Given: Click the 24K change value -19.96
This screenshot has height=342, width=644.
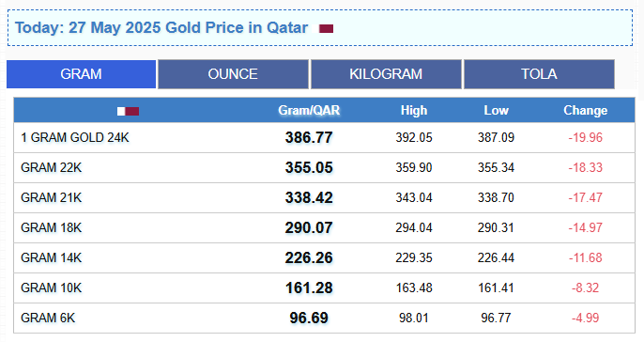Looking at the screenshot, I should 585,137.
